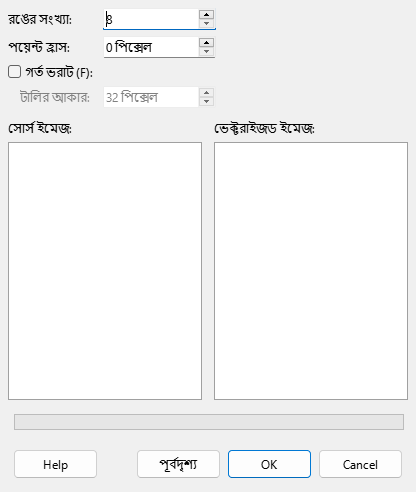Open Help for this dialog
Screen dimensions: 416x492
55,464
